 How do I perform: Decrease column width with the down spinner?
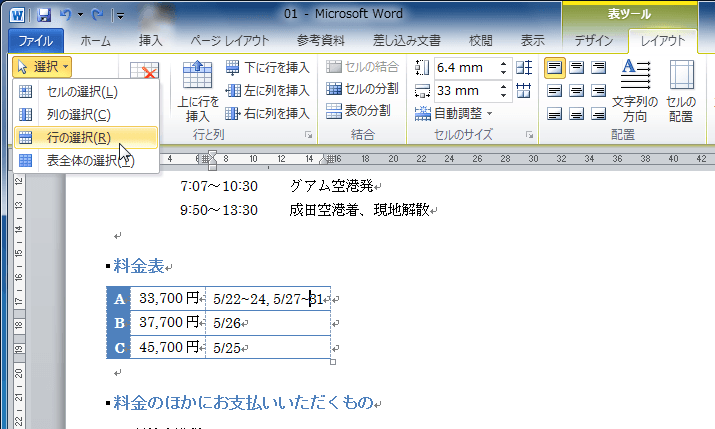coord(503,95)
